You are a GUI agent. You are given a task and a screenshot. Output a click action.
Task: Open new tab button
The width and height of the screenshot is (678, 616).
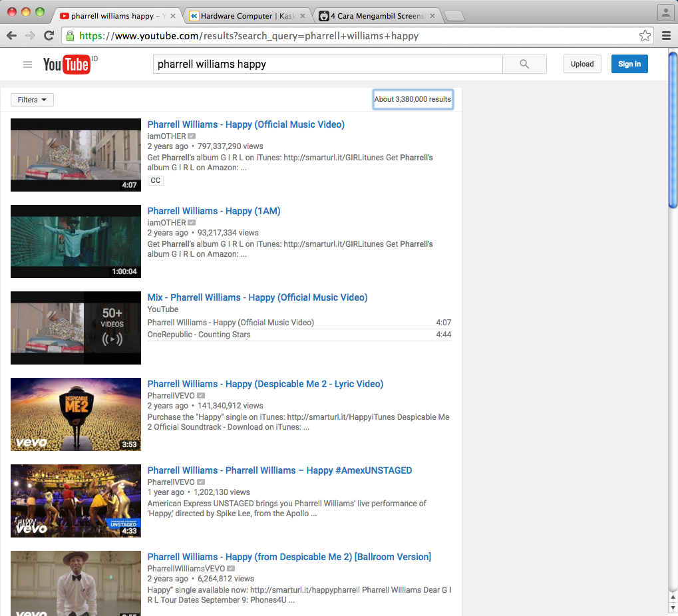pyautogui.click(x=454, y=17)
